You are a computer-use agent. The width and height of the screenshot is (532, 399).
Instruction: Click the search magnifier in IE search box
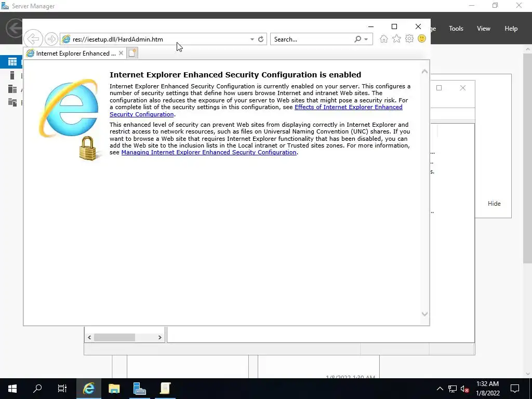click(x=357, y=39)
